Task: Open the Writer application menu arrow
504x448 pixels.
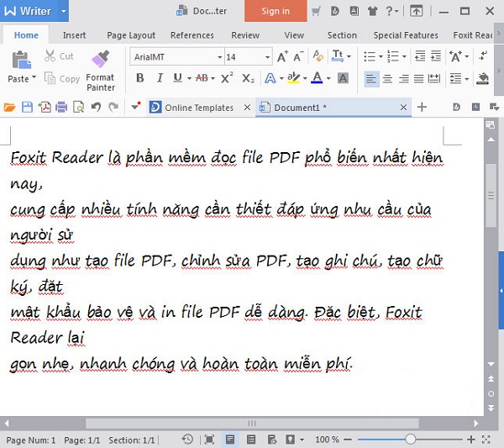Action: [63, 11]
